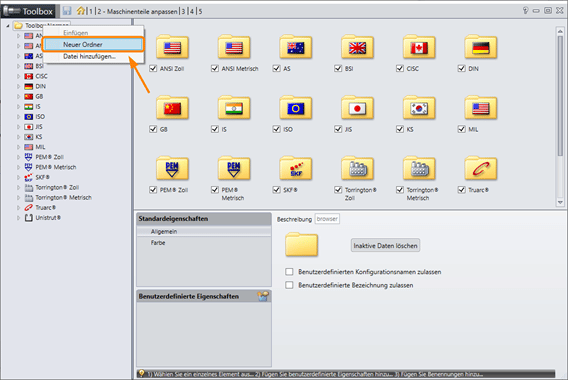The width and height of the screenshot is (568, 380).
Task: Choose Neuer Ordner from context menu
Action: tap(93, 45)
